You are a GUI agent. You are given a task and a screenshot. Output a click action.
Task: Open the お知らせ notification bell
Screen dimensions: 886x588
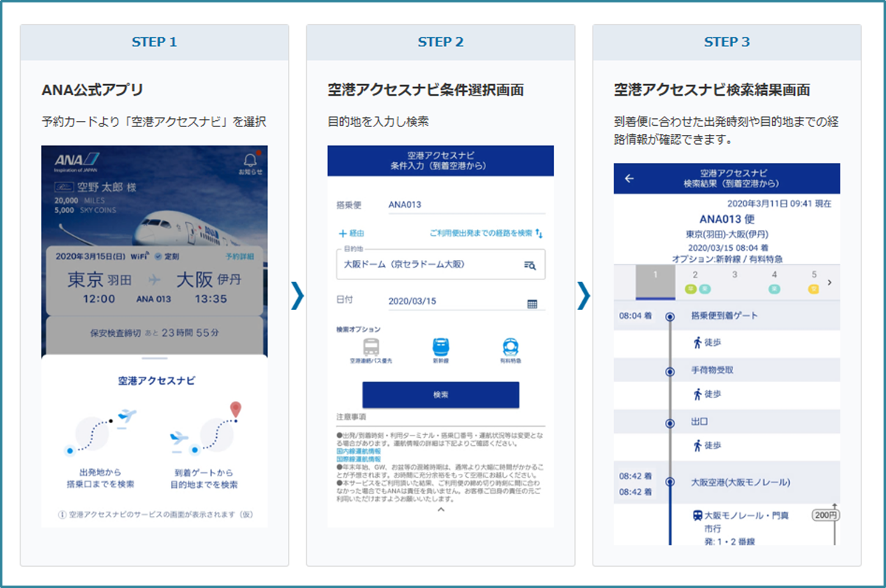[250, 163]
